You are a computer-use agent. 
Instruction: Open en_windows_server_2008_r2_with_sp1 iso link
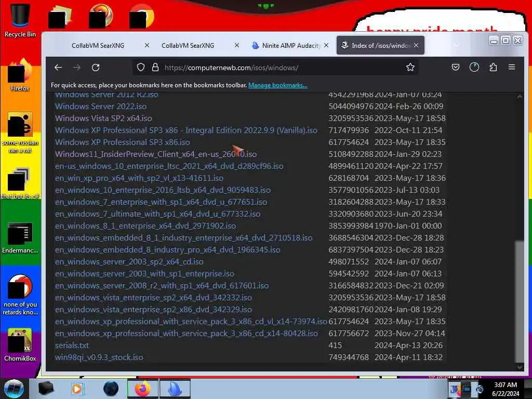coord(162,286)
